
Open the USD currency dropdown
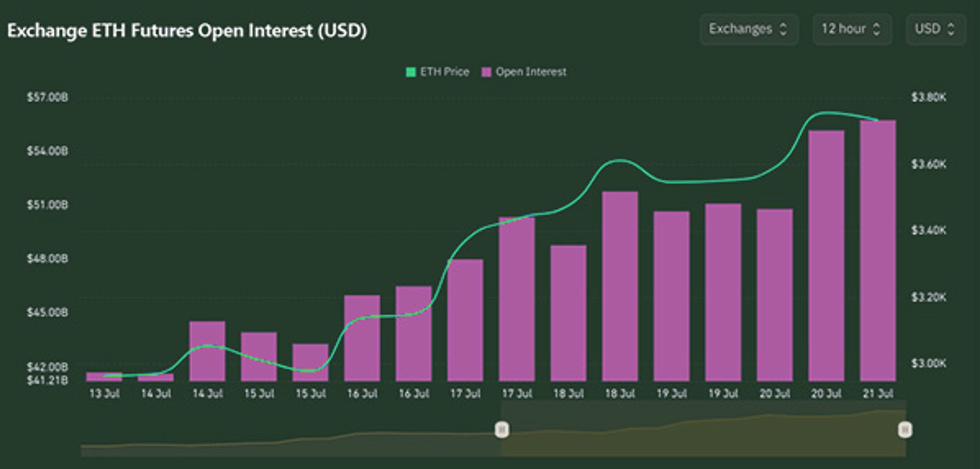click(936, 29)
